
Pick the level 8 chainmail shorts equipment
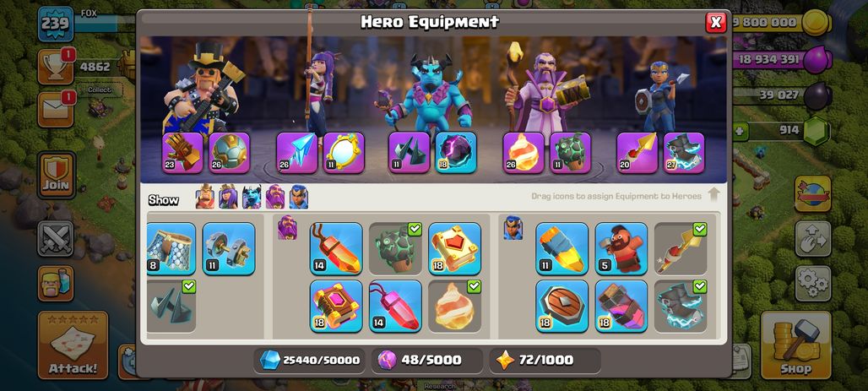pyautogui.click(x=171, y=248)
